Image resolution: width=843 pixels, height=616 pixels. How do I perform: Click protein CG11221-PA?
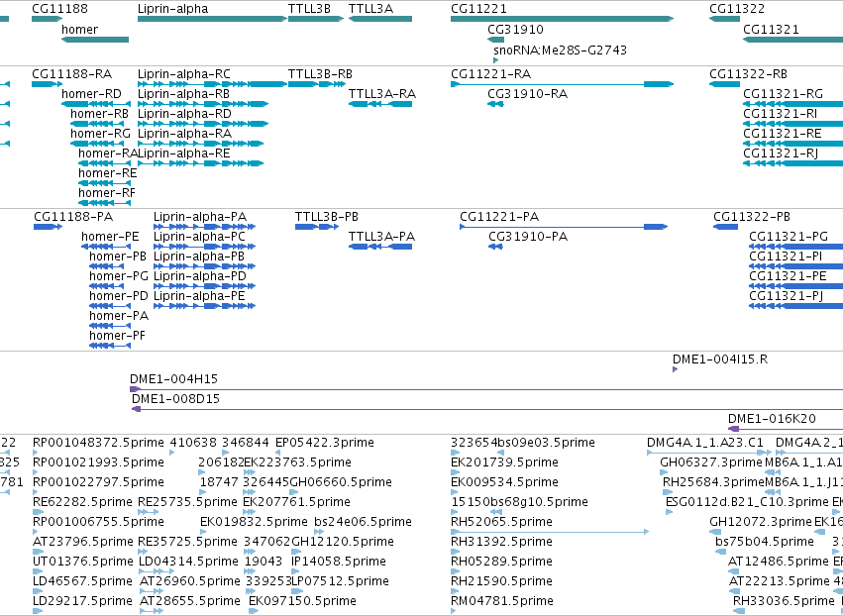point(564,227)
